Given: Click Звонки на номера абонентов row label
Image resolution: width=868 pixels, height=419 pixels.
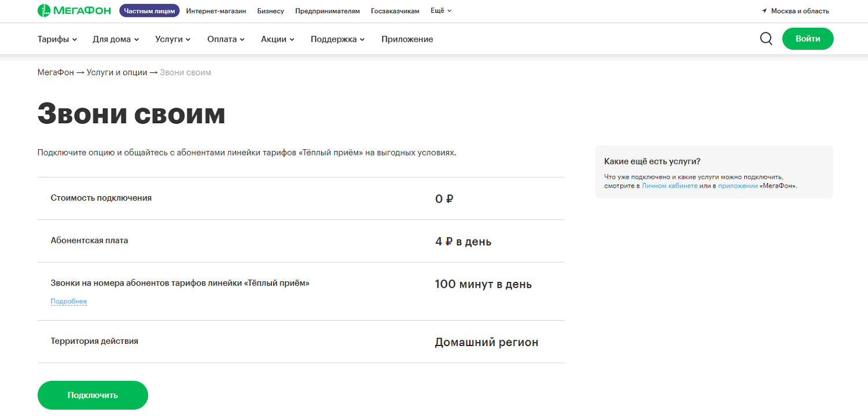Looking at the screenshot, I should 180,283.
